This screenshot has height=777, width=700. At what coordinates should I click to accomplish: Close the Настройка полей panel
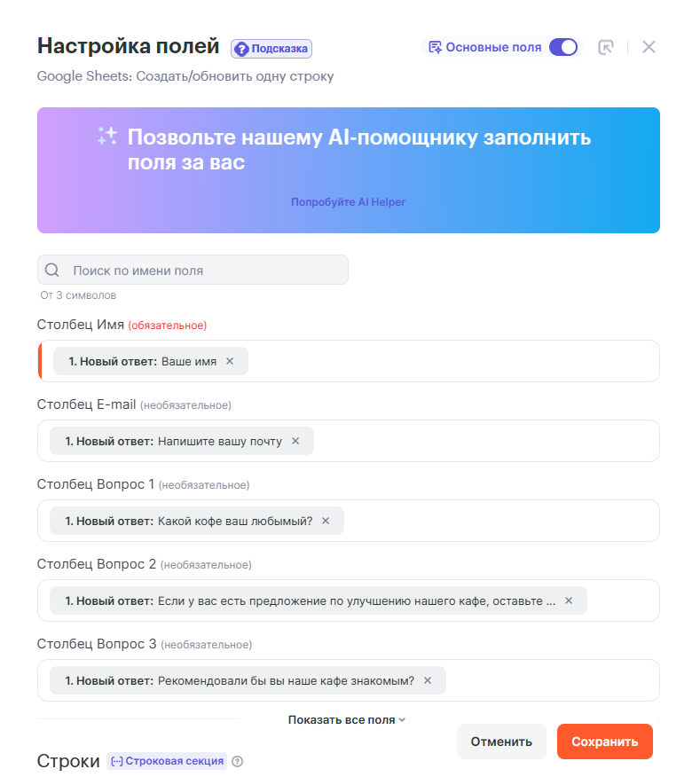click(x=649, y=47)
